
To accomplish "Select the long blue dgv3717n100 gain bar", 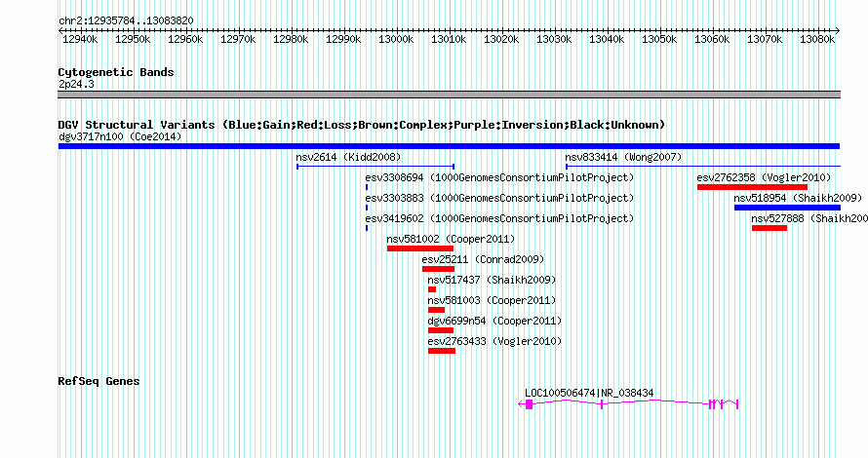I will point(449,146).
